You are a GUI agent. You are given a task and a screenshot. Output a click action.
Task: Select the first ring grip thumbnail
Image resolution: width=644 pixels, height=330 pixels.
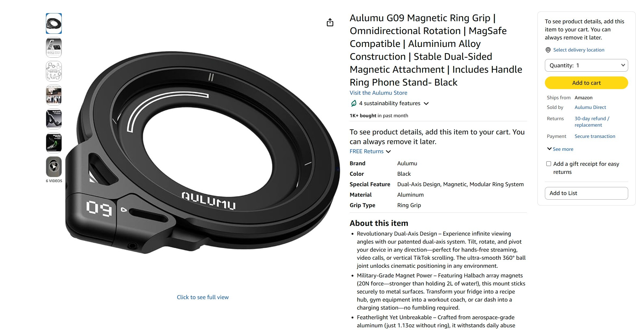coord(54,24)
